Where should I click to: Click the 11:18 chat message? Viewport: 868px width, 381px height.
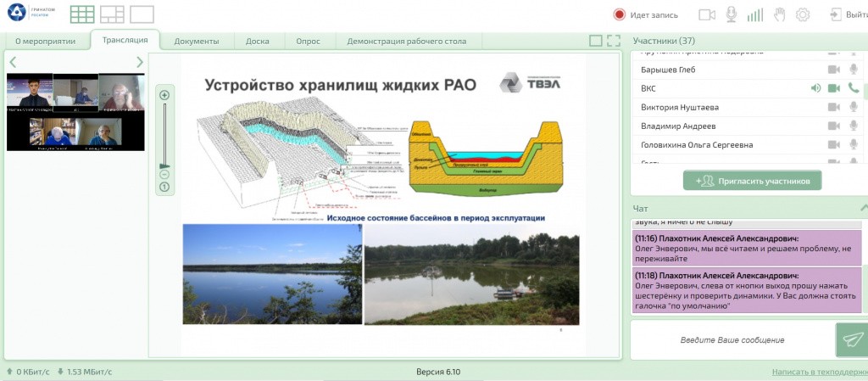(746, 291)
